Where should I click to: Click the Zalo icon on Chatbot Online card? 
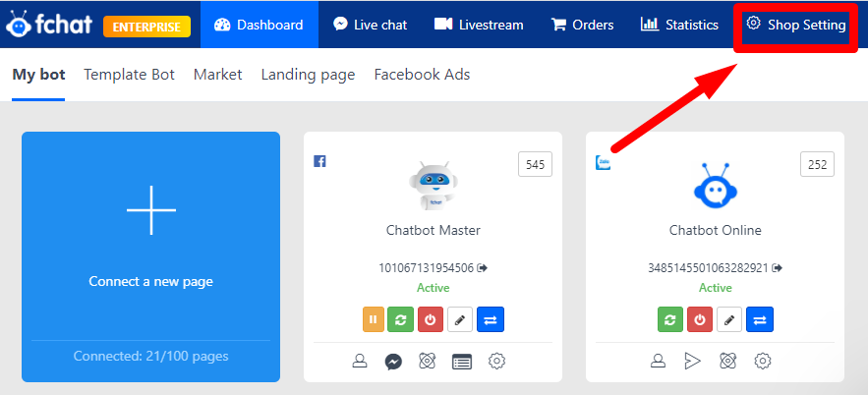pyautogui.click(x=603, y=163)
